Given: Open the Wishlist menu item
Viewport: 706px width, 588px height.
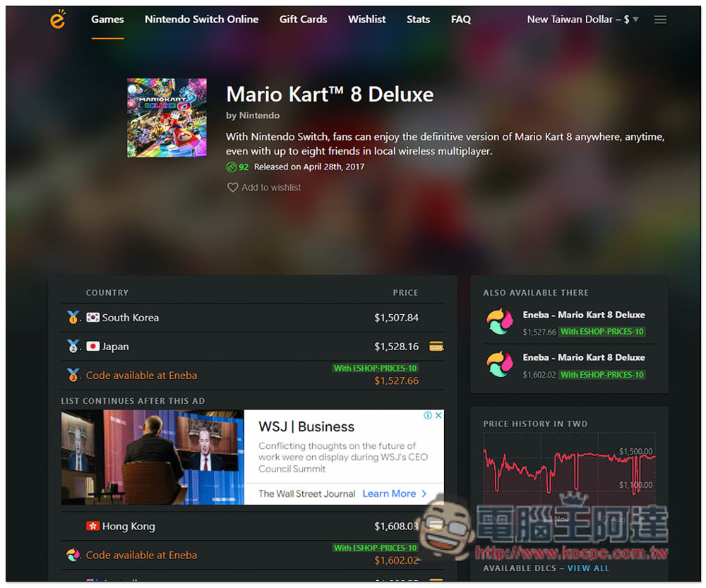Looking at the screenshot, I should pyautogui.click(x=366, y=19).
